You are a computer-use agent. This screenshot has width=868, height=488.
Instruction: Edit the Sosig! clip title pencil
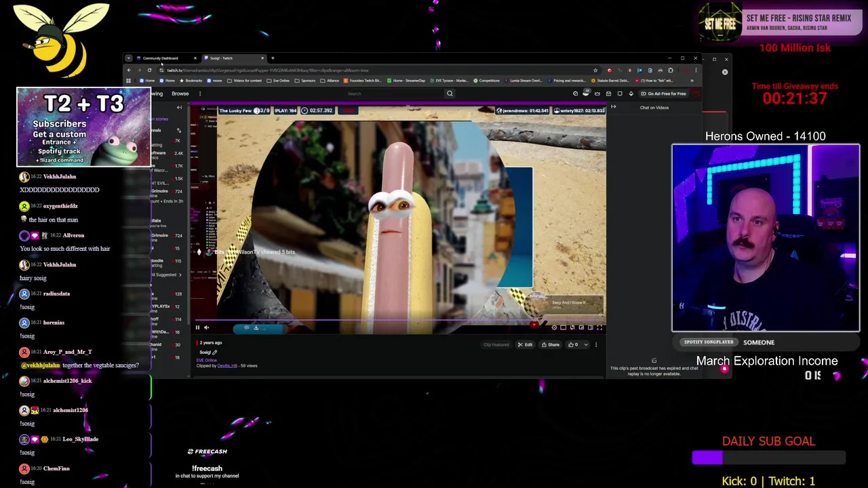pos(215,352)
